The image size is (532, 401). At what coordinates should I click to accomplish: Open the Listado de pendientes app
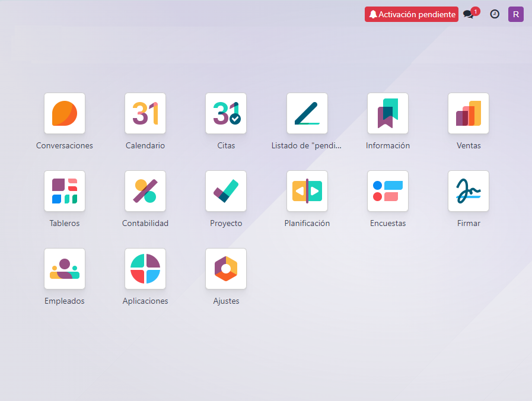pyautogui.click(x=307, y=113)
